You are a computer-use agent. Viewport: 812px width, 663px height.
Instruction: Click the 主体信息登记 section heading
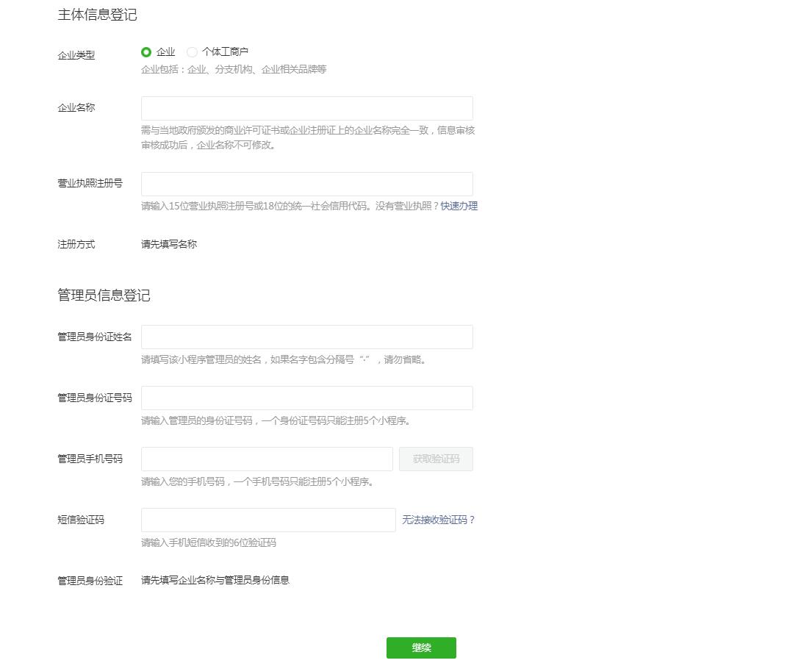pos(97,15)
